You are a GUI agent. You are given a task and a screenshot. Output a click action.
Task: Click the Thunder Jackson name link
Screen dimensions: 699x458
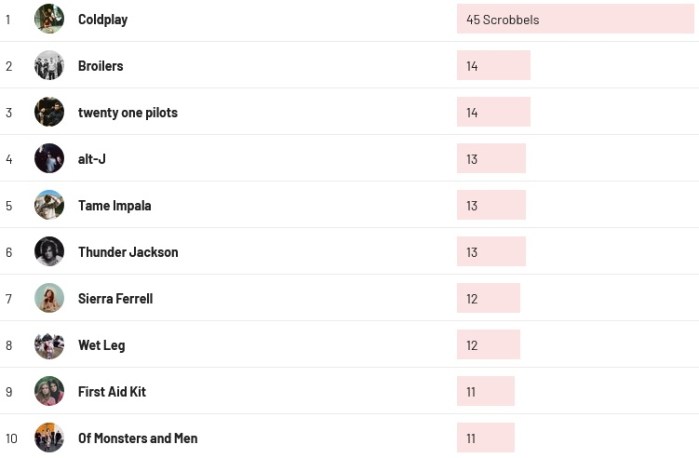coord(128,252)
